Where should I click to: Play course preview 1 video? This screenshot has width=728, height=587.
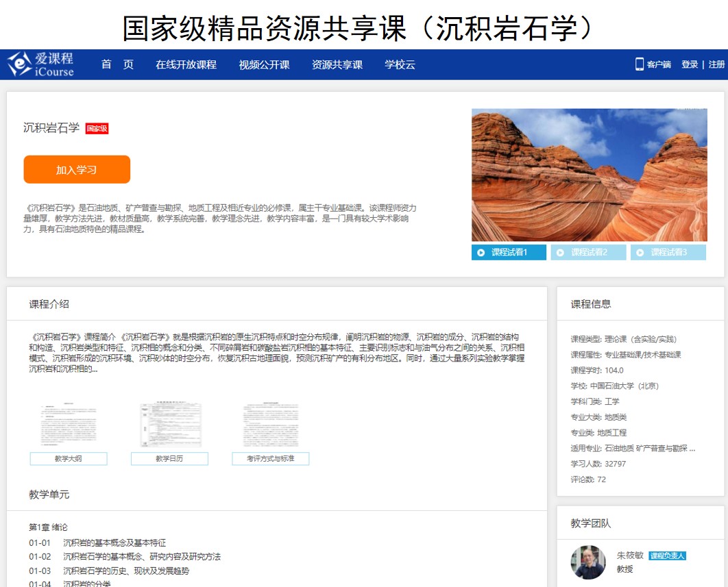point(510,252)
